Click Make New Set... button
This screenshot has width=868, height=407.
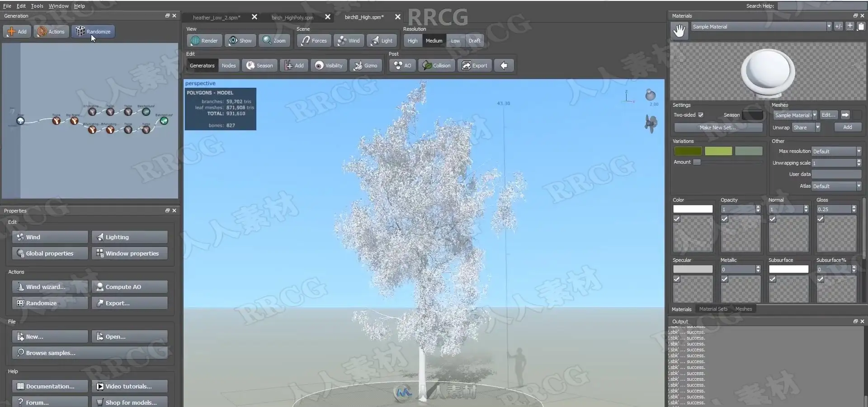[x=718, y=128]
